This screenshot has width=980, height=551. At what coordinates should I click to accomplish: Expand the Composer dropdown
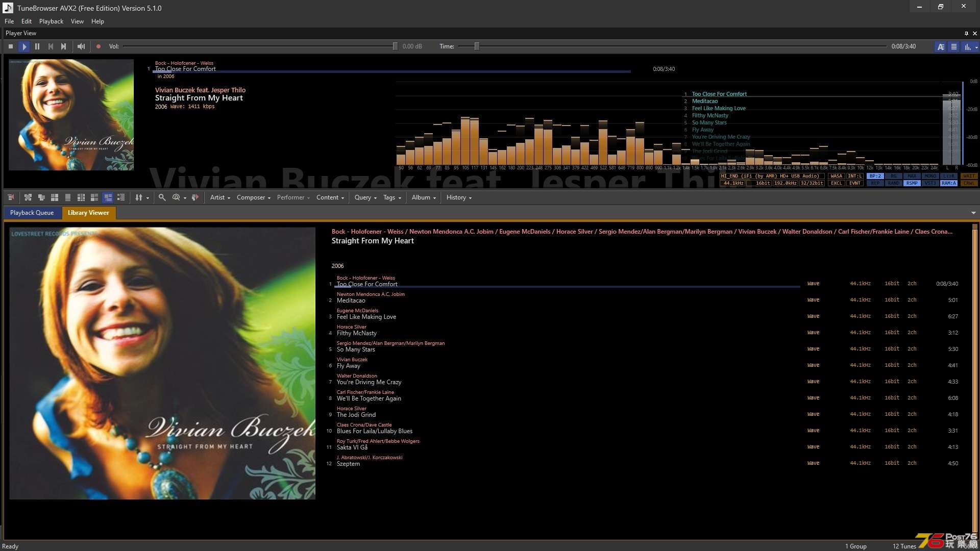[x=253, y=197]
